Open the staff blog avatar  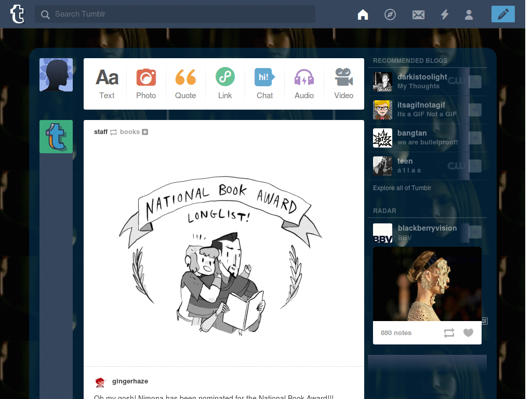[56, 137]
